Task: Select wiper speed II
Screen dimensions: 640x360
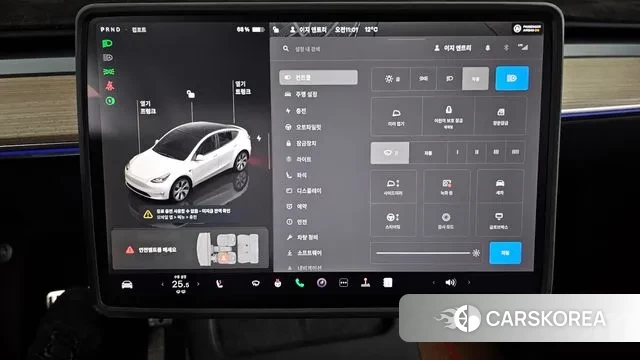Action: 476,152
